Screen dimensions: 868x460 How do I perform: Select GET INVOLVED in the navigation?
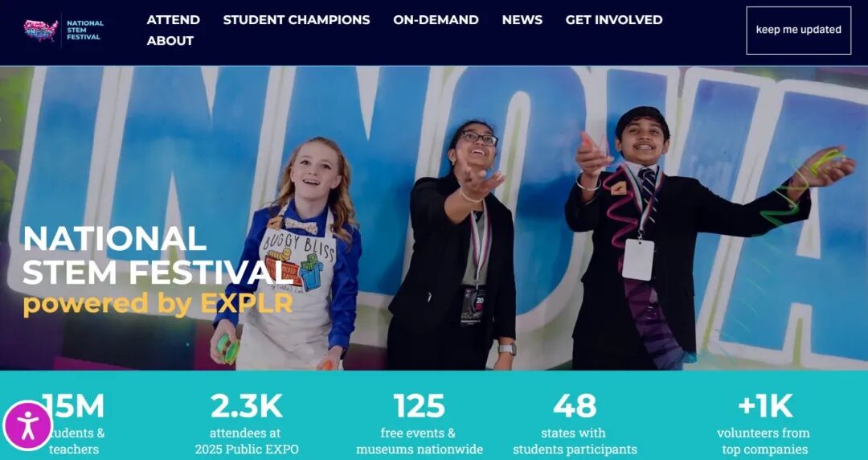[614, 20]
